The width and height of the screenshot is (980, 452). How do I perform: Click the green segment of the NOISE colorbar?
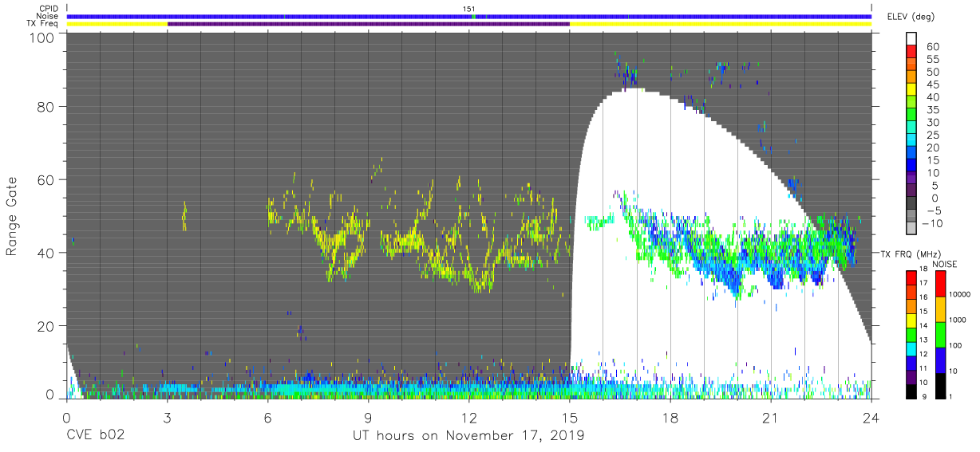(x=942, y=334)
